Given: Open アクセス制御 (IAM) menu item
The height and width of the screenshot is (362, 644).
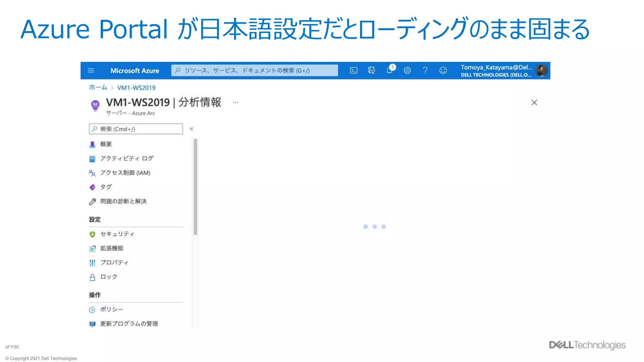Looking at the screenshot, I should tap(125, 173).
